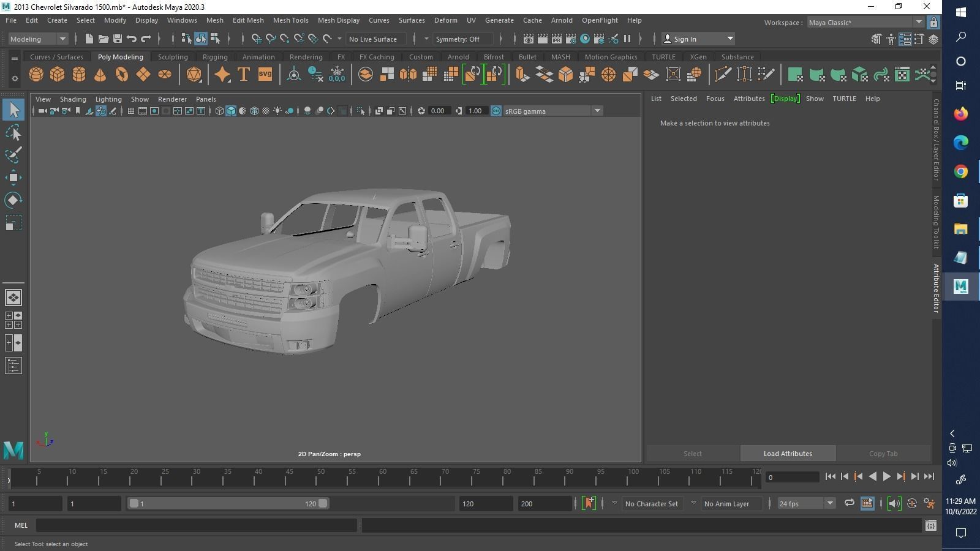Toggle smooth shade all in viewport
This screenshot has height=551, width=980.
pos(231,111)
